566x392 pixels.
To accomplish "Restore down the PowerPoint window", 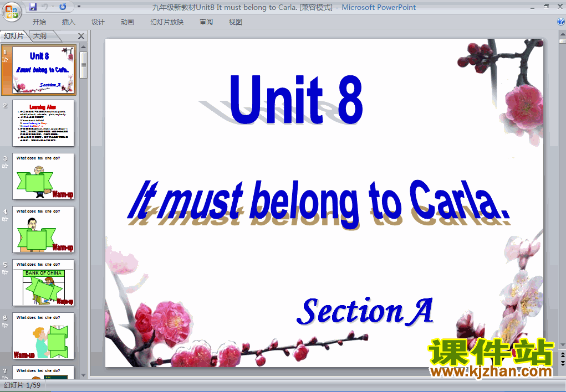I will (x=546, y=7).
